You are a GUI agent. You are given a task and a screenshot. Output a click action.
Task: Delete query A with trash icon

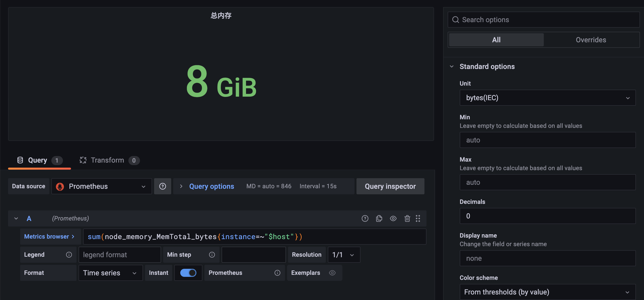[407, 218]
